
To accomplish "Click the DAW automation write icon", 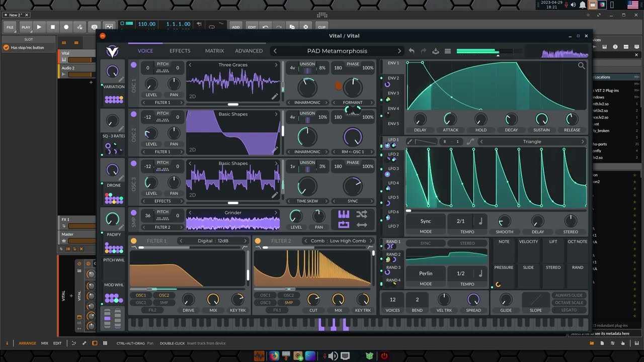I will (79, 27).
